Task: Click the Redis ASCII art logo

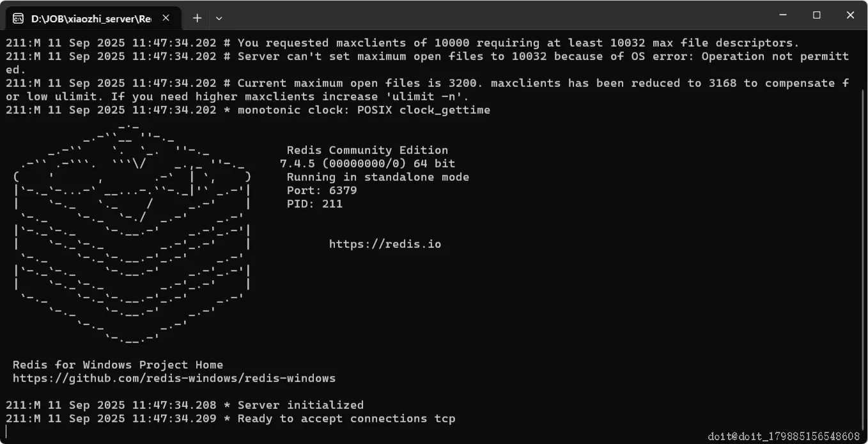Action: tap(131, 230)
